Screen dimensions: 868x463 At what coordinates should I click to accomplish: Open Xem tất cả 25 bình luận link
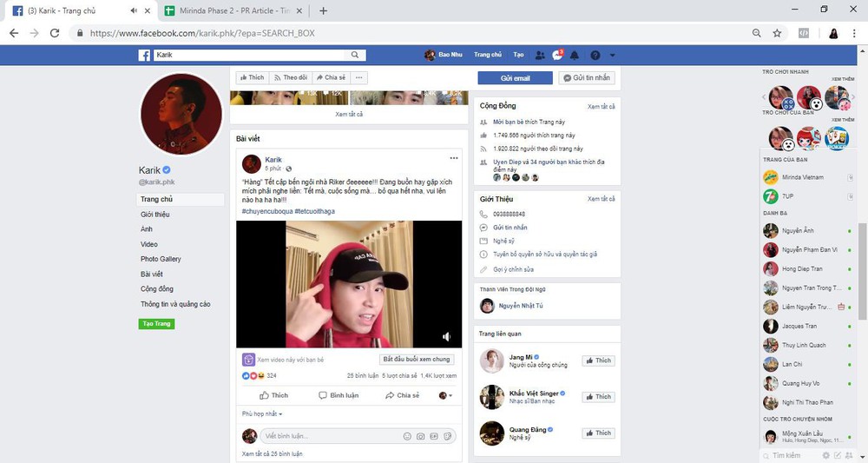(272, 454)
